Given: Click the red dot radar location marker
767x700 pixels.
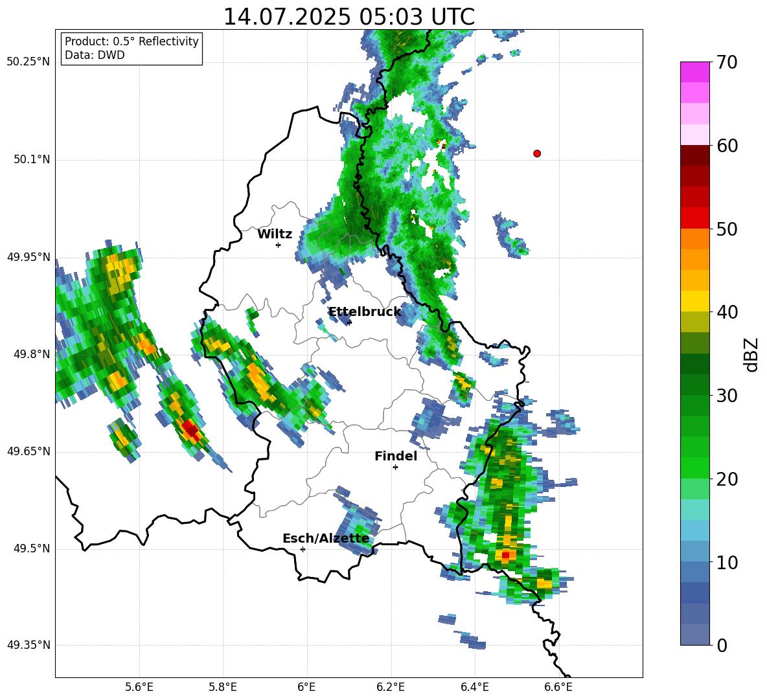Looking at the screenshot, I should tap(536, 153).
